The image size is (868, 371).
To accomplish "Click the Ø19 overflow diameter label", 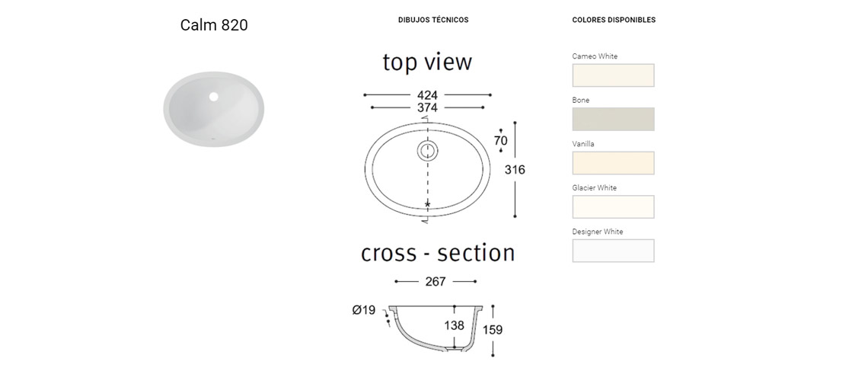I will point(364,311).
